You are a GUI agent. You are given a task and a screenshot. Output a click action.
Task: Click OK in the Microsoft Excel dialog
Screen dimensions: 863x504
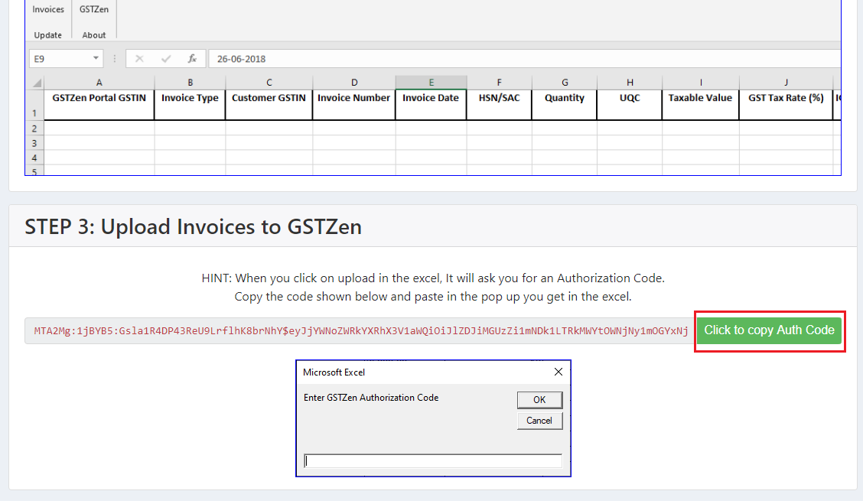point(539,400)
